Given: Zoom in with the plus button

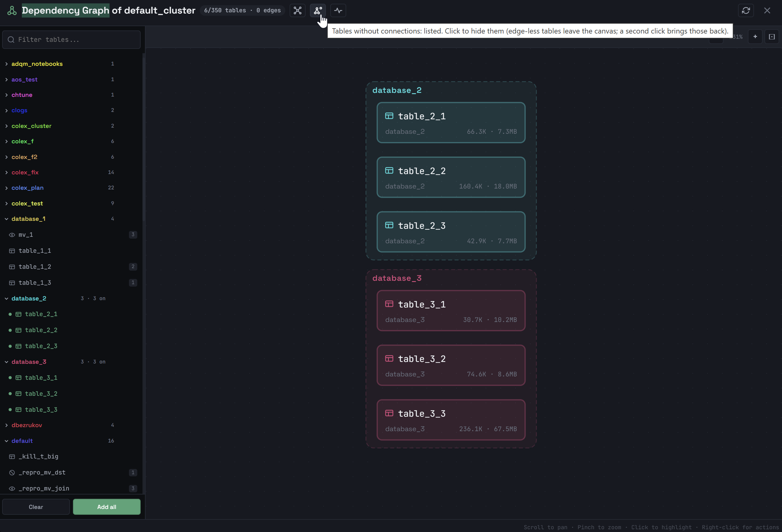Looking at the screenshot, I should pos(755,37).
